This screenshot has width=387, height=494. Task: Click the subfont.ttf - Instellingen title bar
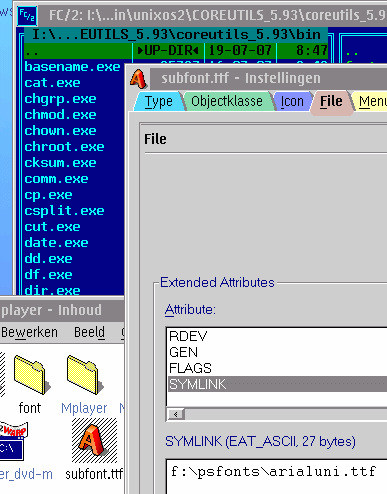[x=268, y=78]
